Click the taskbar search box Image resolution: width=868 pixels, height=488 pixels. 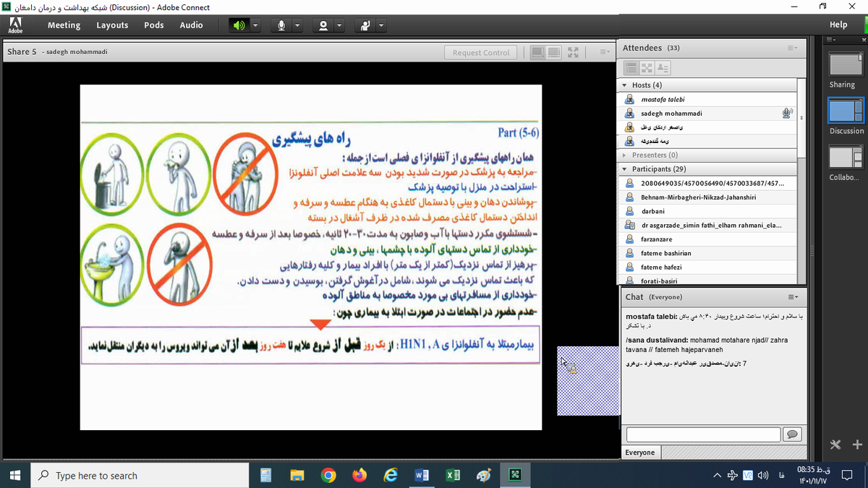(140, 475)
